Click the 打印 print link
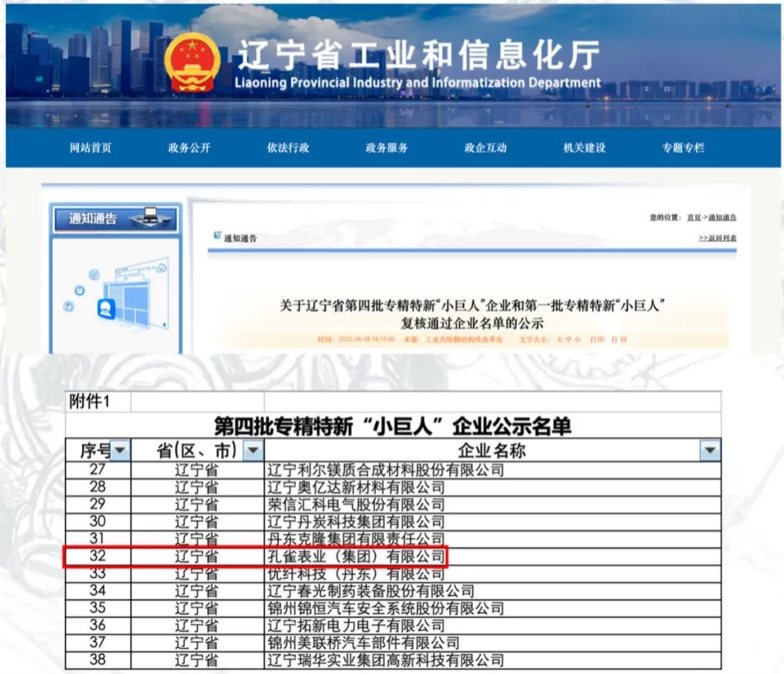 (619, 340)
